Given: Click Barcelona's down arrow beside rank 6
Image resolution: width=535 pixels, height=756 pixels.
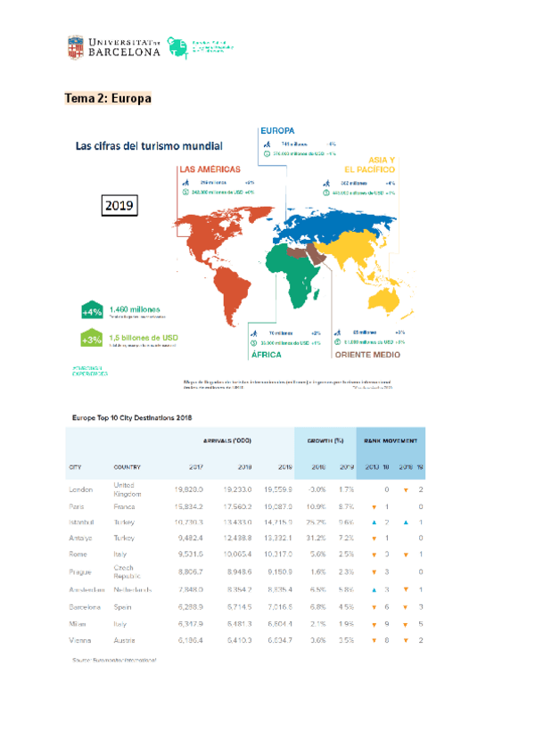Looking at the screenshot, I should coord(374,607).
